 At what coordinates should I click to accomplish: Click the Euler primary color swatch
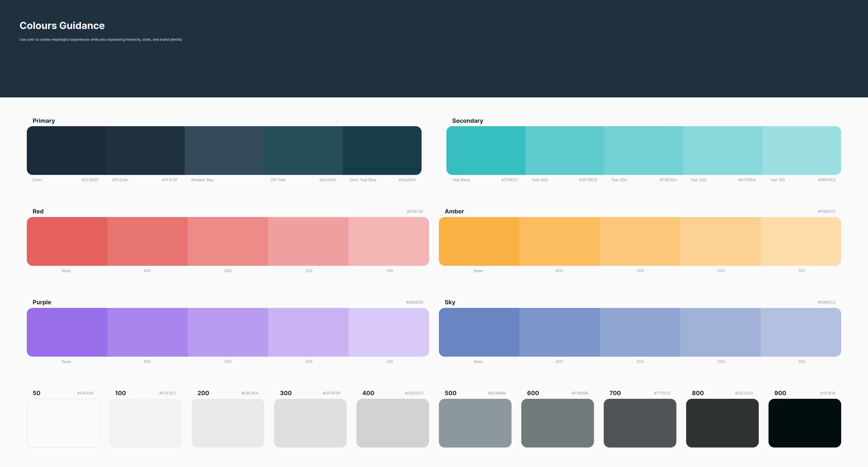pos(66,150)
